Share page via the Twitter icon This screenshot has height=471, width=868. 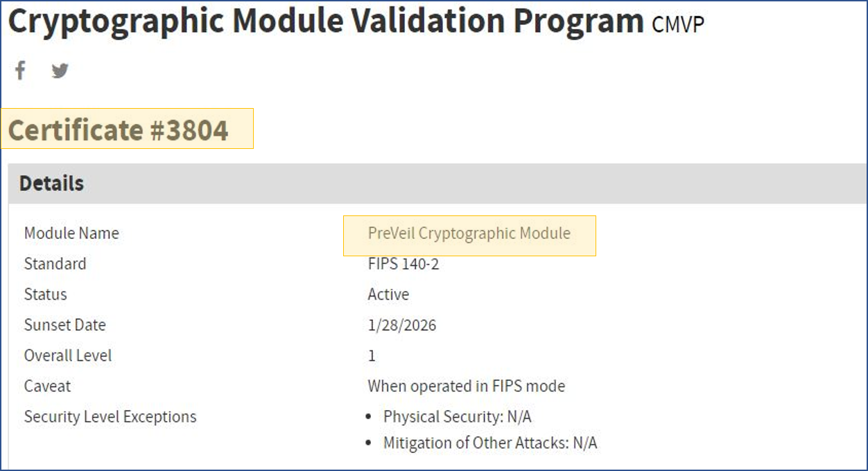coord(60,71)
